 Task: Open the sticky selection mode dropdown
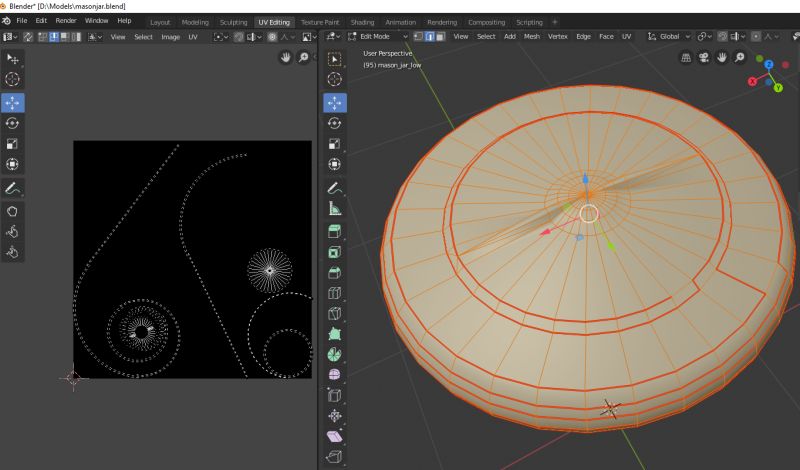tap(95, 37)
